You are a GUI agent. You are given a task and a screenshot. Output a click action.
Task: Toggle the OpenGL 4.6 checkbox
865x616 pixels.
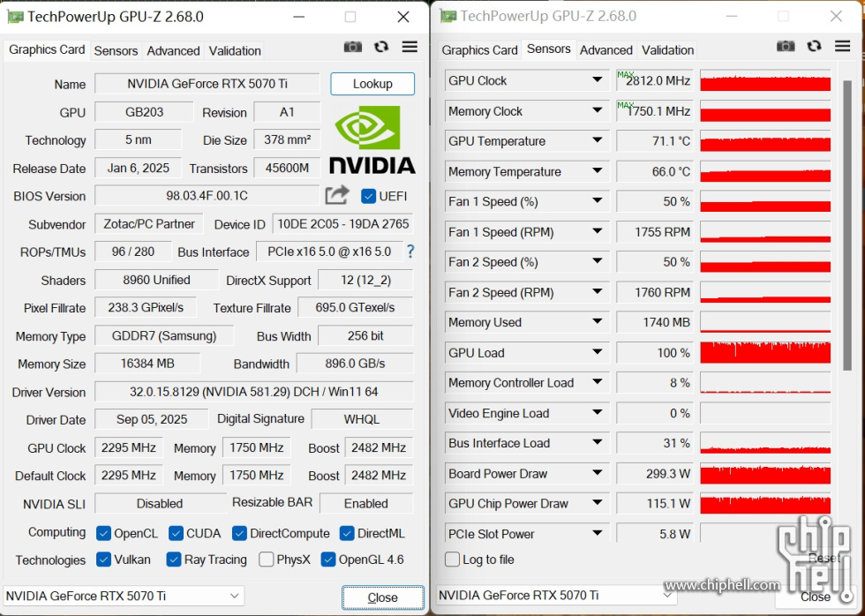click(328, 560)
